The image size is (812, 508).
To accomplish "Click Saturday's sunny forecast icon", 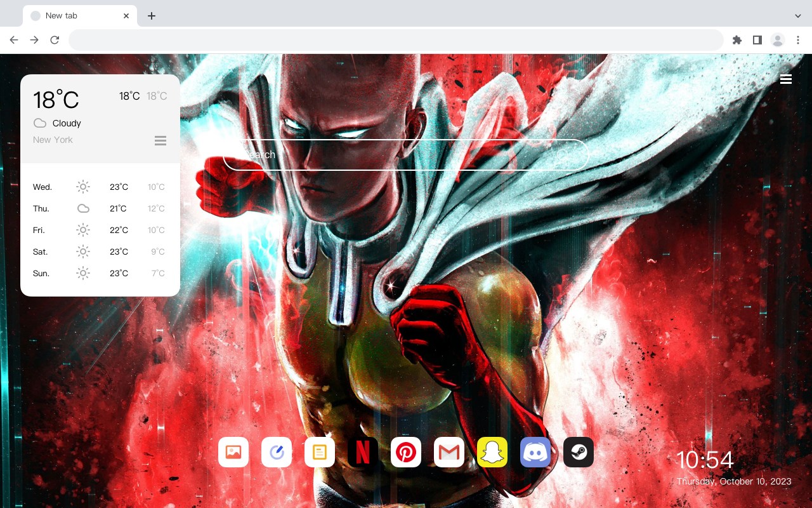I will coord(83,251).
